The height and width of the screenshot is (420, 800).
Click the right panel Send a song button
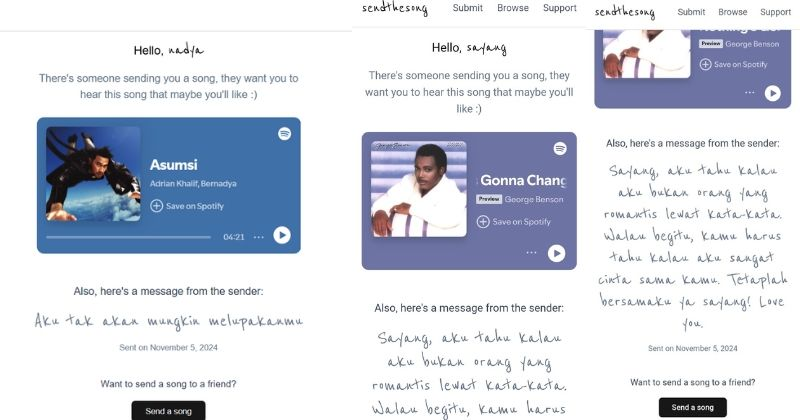click(x=692, y=407)
